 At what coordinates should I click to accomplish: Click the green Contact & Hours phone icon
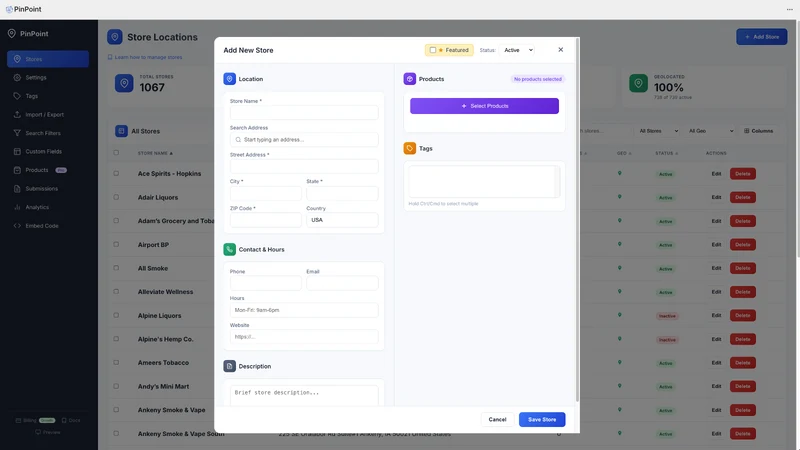[230, 249]
